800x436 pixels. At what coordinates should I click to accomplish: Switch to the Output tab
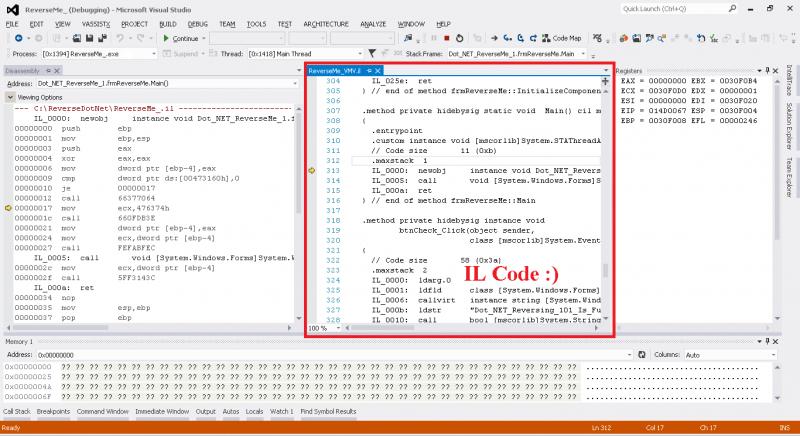tap(206, 411)
